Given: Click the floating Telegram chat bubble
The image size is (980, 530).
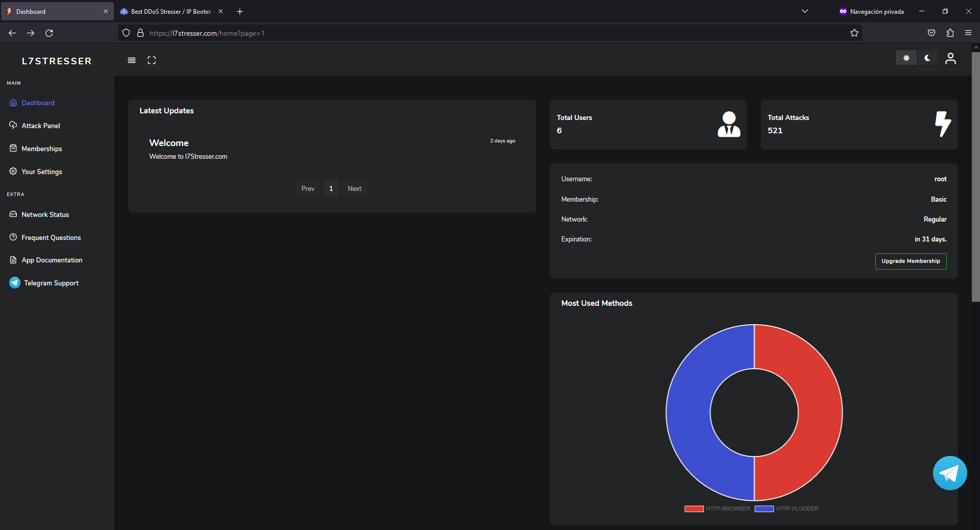Looking at the screenshot, I should [949, 473].
